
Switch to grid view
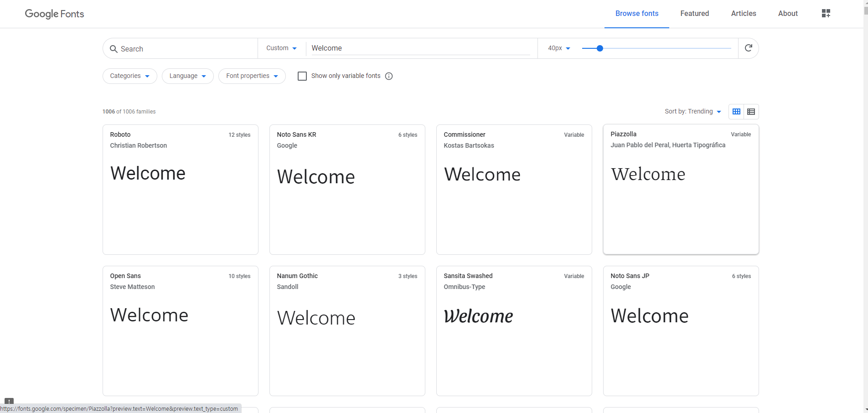click(736, 112)
